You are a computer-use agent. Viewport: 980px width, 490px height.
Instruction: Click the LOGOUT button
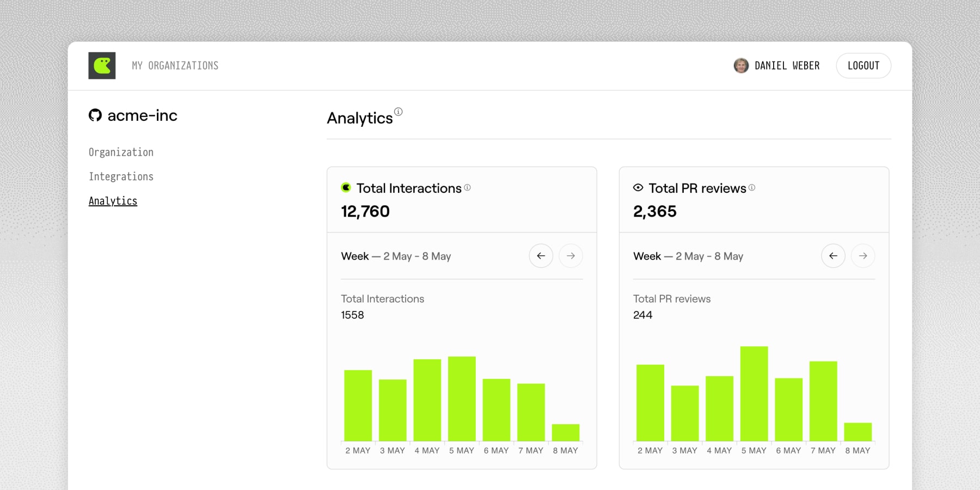point(863,65)
